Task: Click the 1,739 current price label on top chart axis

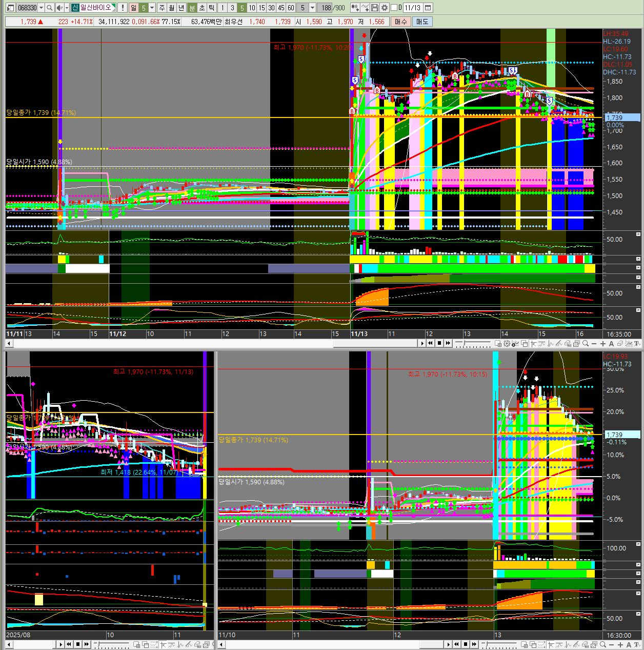Action: (622, 117)
